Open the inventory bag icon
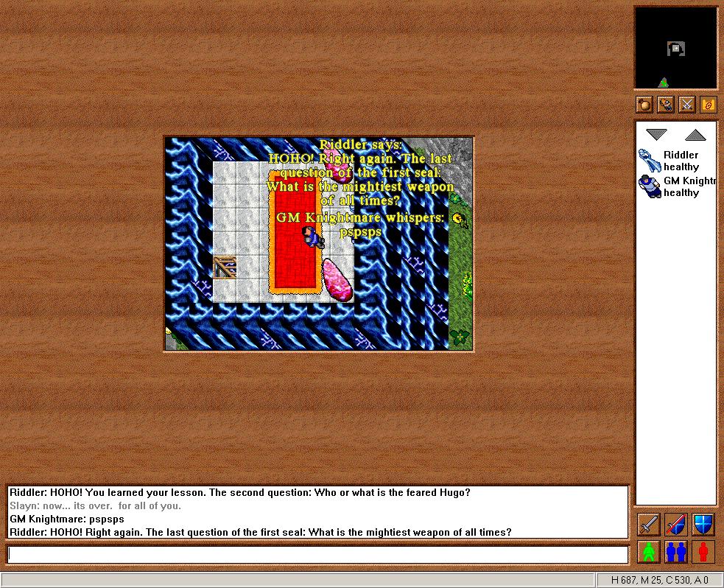This screenshot has width=724, height=588. [x=644, y=105]
